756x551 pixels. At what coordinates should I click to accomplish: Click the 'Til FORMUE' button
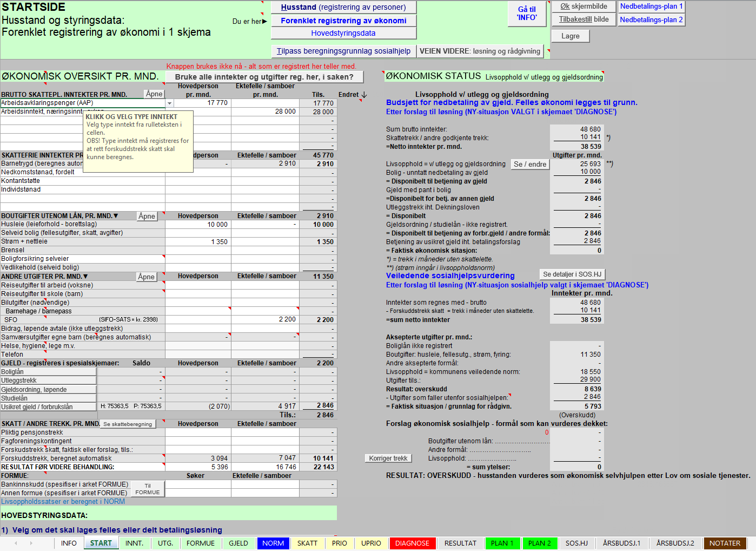pyautogui.click(x=148, y=489)
